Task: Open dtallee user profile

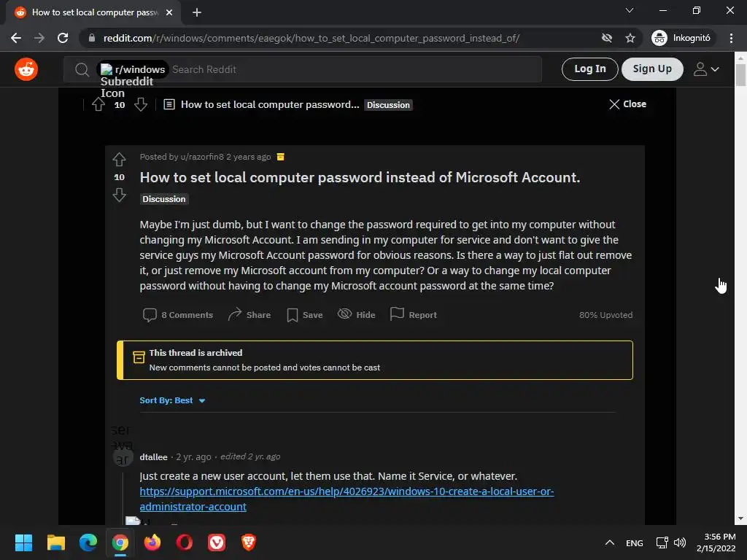Action: [x=153, y=456]
